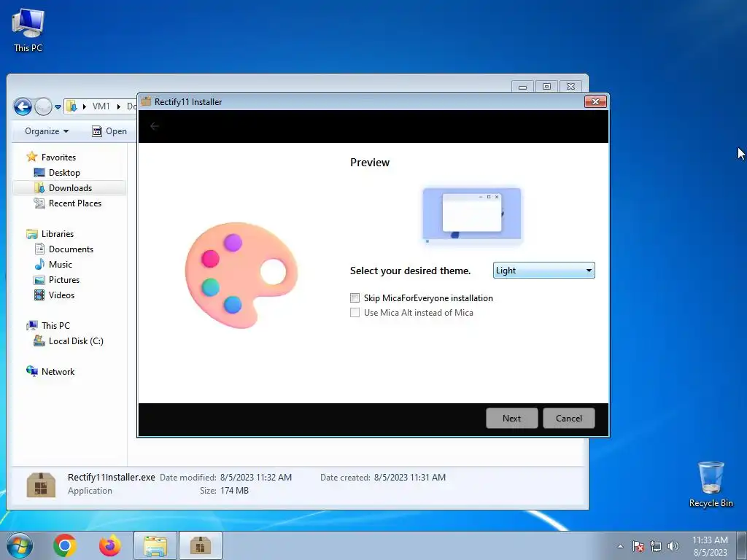Select Downloads in the navigation pane
The height and width of the screenshot is (560, 747).
pos(70,187)
